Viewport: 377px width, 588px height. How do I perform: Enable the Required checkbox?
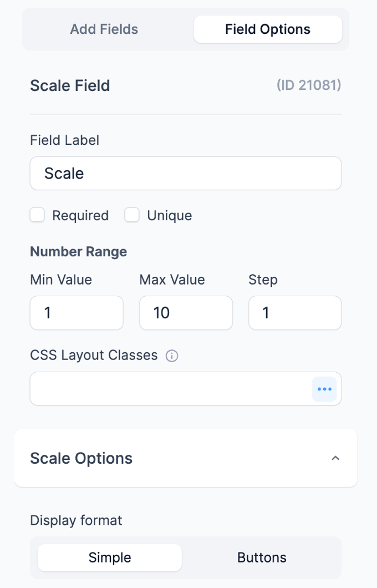pyautogui.click(x=37, y=215)
